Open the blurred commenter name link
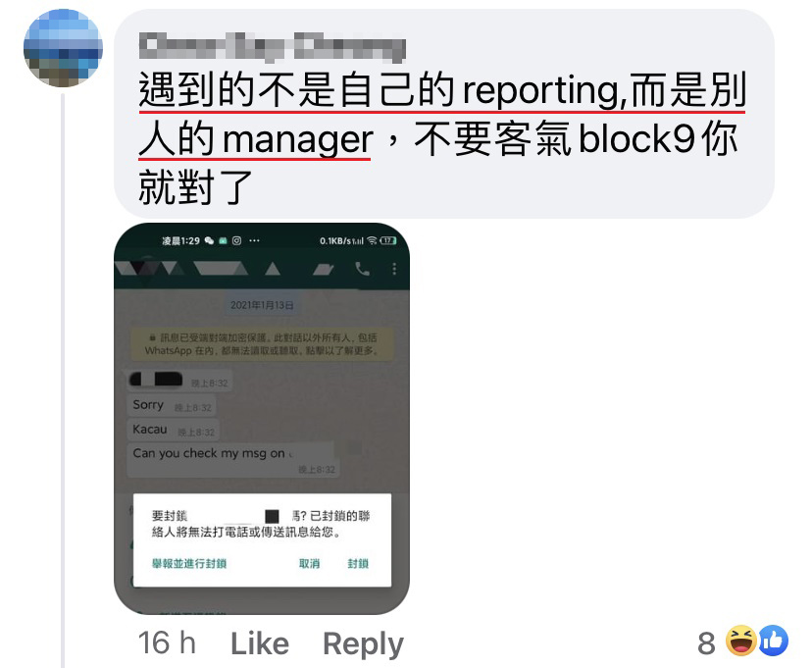Screen dimensions: 812x668 click(272, 47)
